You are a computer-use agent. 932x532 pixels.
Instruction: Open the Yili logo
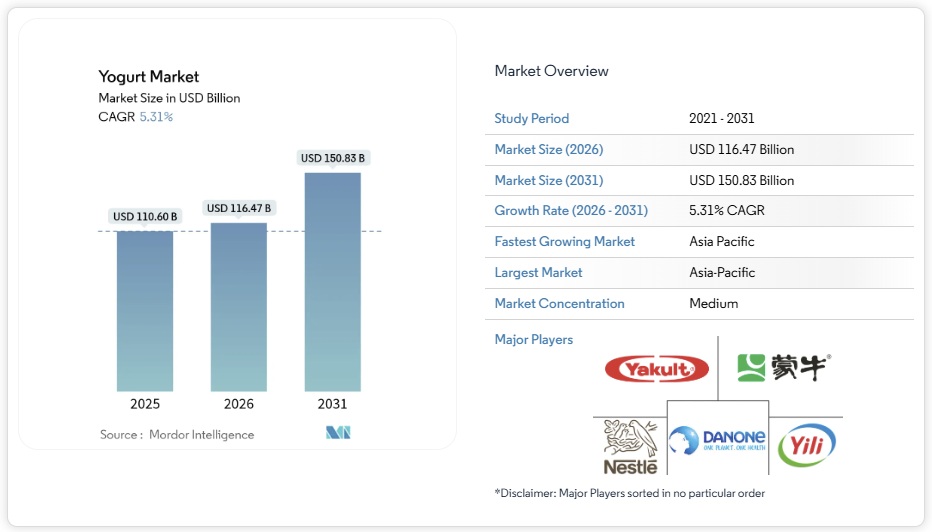point(806,445)
